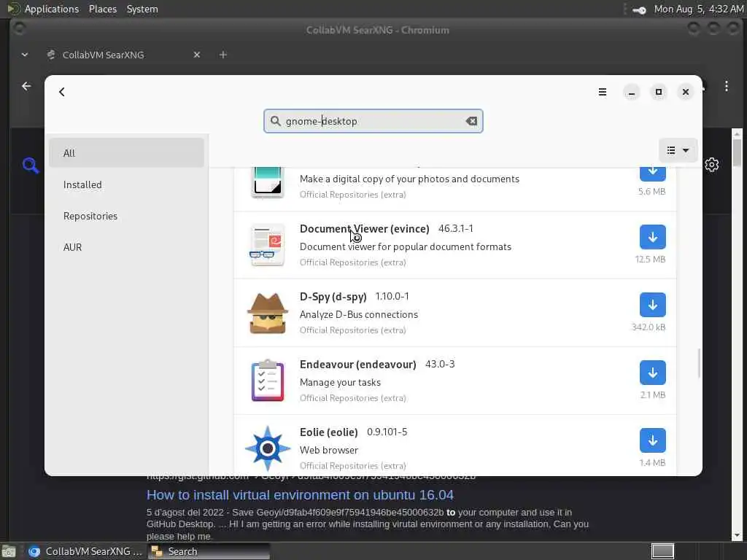
Task: Clear the gnome-desktop search text
Action: 471,121
